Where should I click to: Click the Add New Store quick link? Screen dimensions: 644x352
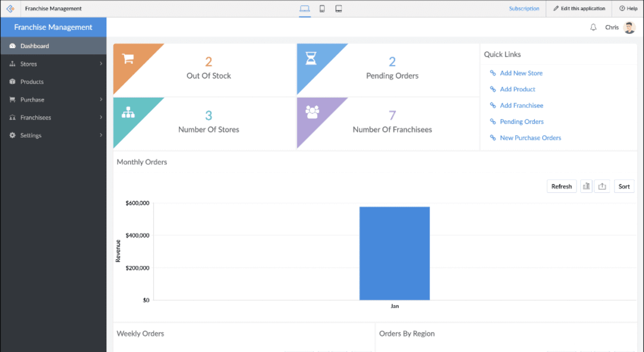tap(520, 73)
